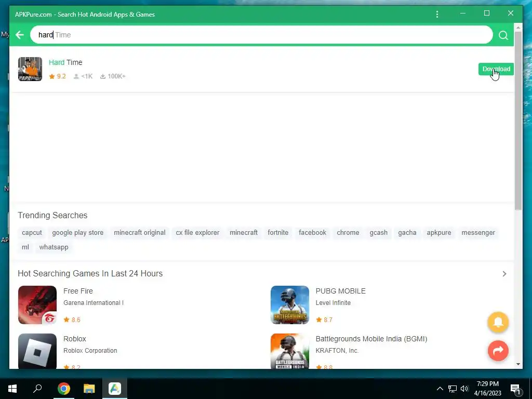532x399 pixels.
Task: Click the Hard Time app icon
Action: point(30,69)
